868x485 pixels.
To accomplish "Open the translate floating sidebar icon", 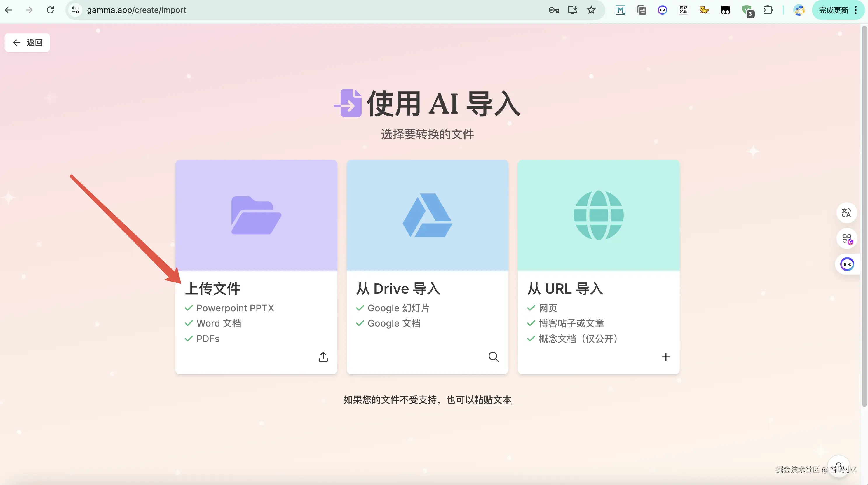I will [846, 213].
